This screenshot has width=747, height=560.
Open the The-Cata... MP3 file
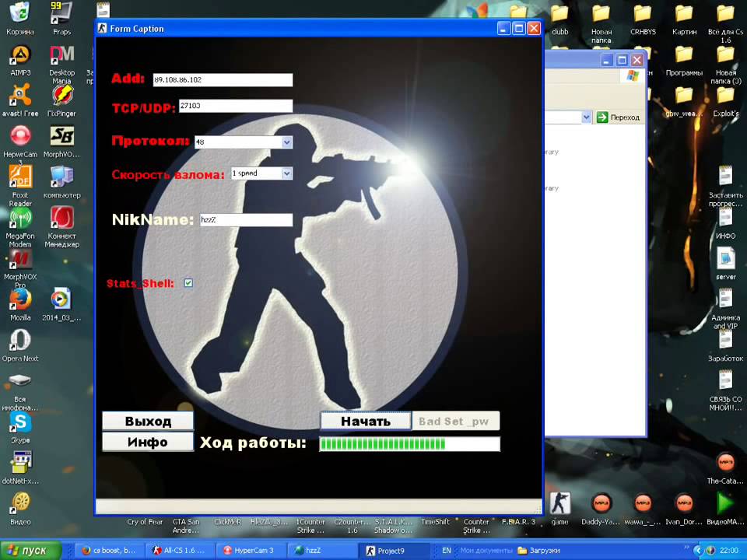click(725, 463)
